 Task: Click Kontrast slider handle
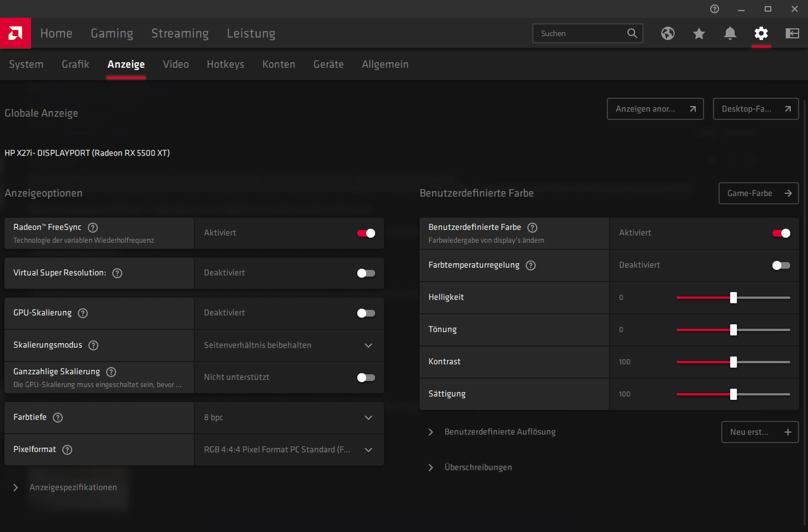(734, 362)
